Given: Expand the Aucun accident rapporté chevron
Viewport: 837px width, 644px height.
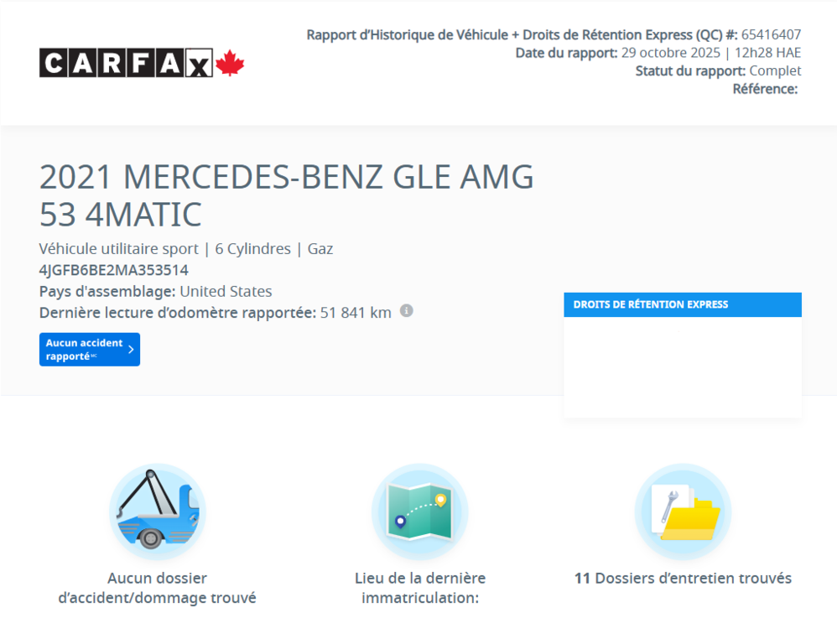Looking at the screenshot, I should click(x=131, y=350).
